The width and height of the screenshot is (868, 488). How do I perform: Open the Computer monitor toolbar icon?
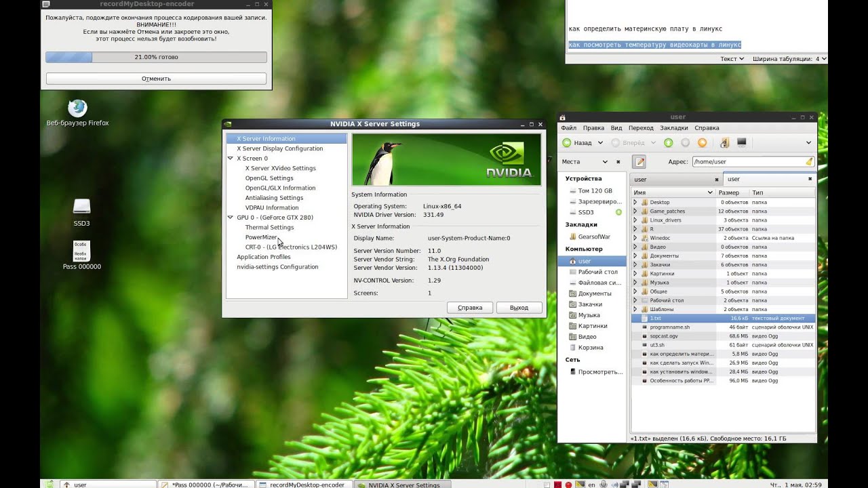742,143
